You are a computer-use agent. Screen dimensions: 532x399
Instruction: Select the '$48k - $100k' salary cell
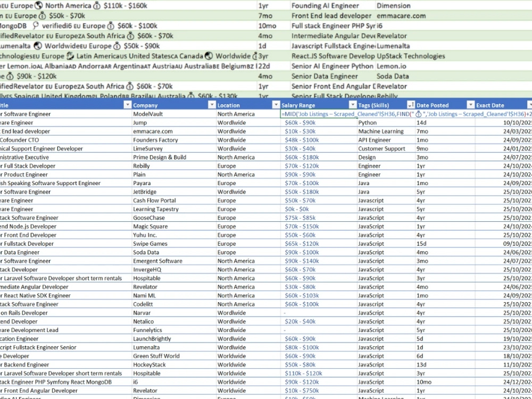tap(319, 140)
